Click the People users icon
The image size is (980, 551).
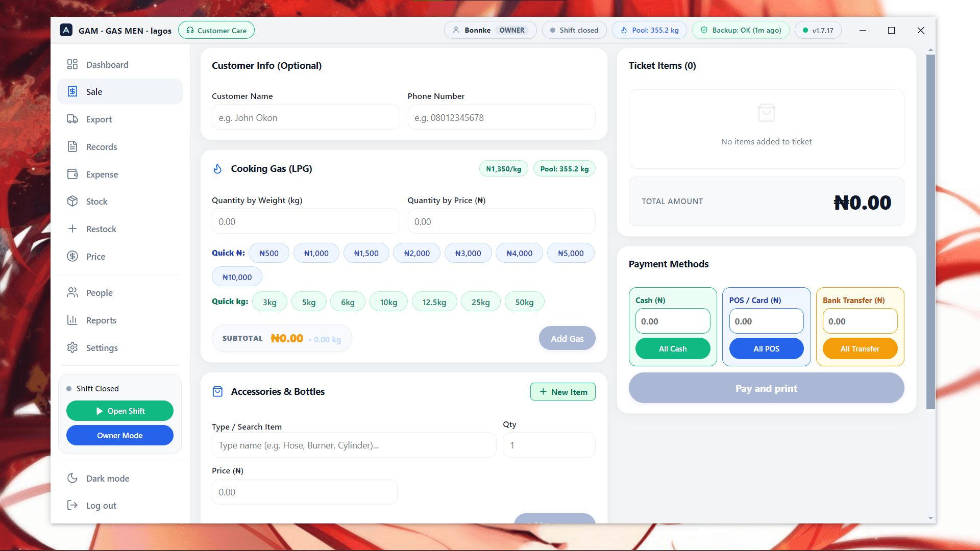tap(72, 292)
